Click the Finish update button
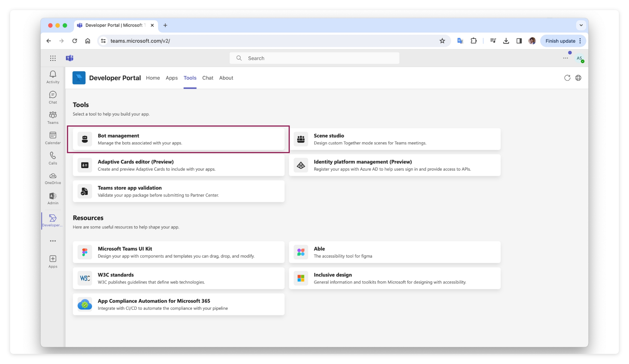The image size is (629, 364). [560, 41]
